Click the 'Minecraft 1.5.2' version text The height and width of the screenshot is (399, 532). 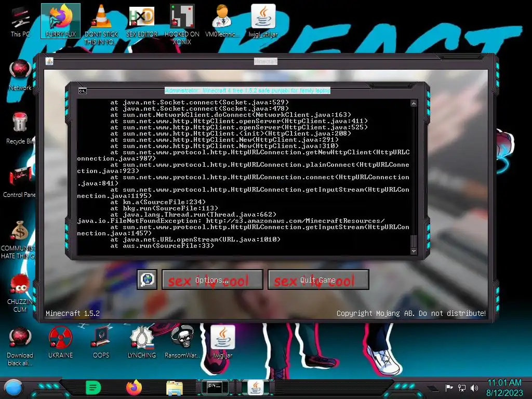[73, 313]
